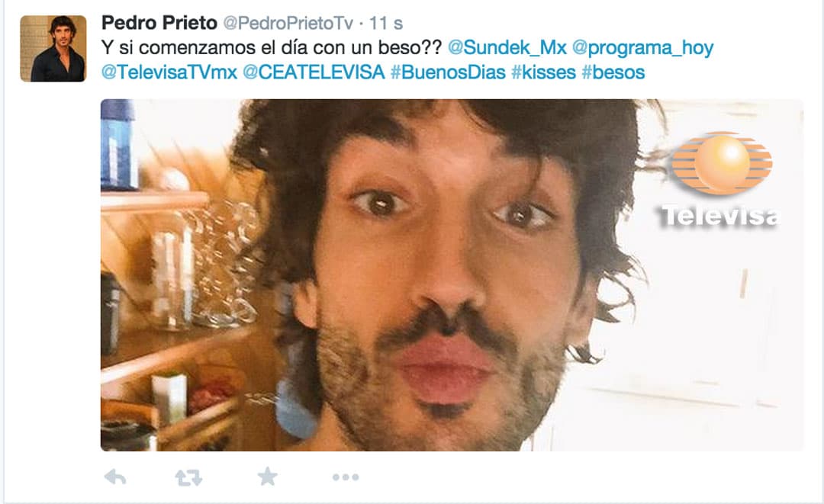Retweet the kiss selfie tweet
Viewport: 824px width, 504px height.
pos(188,478)
